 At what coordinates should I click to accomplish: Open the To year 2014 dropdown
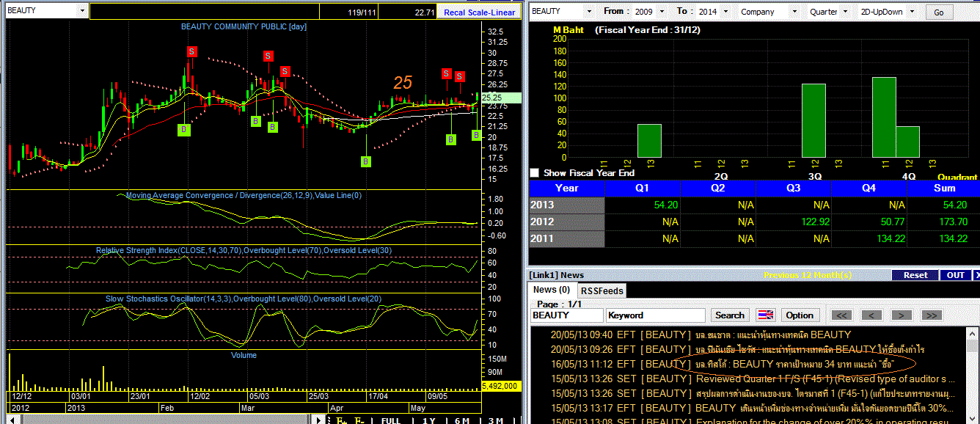[725, 12]
